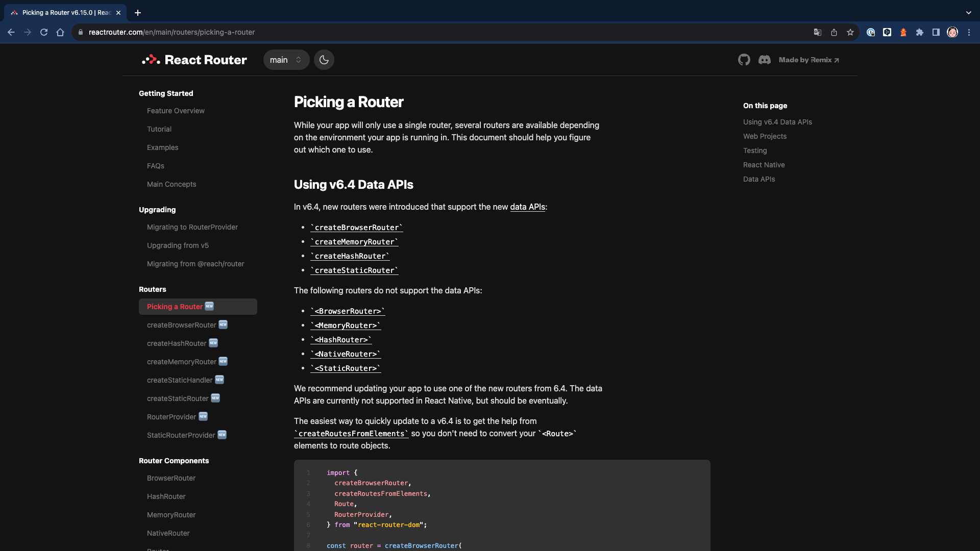Jump to Web Projects section
The width and height of the screenshot is (980, 551).
(765, 136)
